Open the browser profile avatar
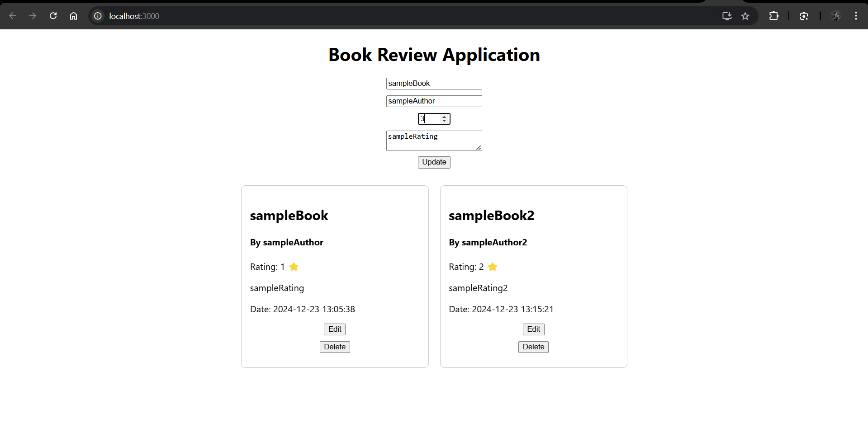 (835, 16)
